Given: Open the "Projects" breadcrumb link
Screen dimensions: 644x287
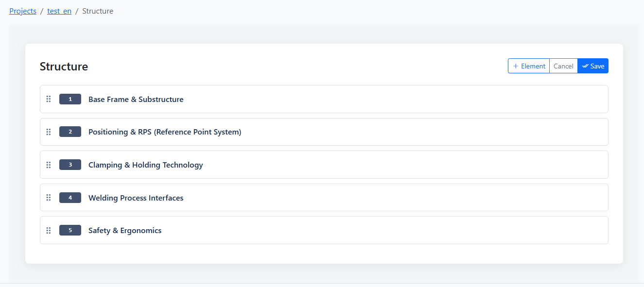Looking at the screenshot, I should [22, 11].
